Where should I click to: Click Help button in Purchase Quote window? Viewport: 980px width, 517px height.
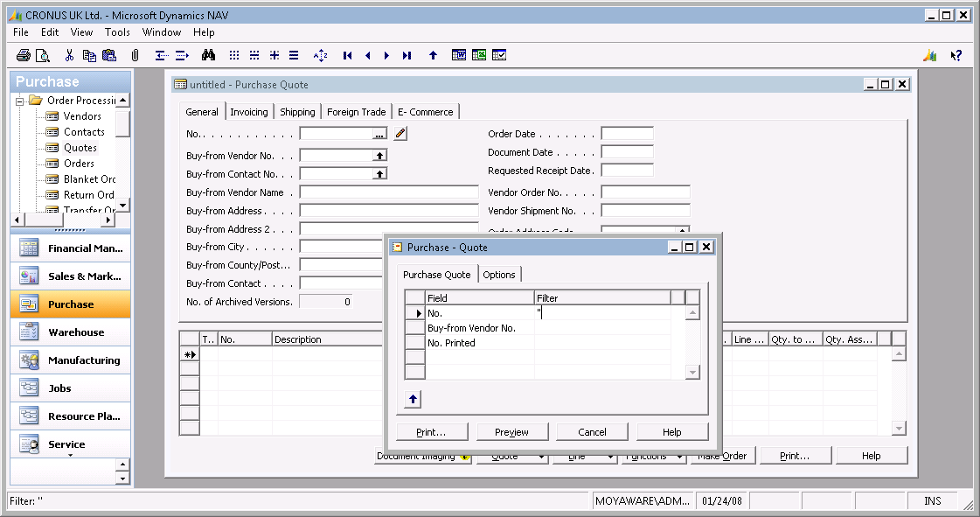pos(872,456)
